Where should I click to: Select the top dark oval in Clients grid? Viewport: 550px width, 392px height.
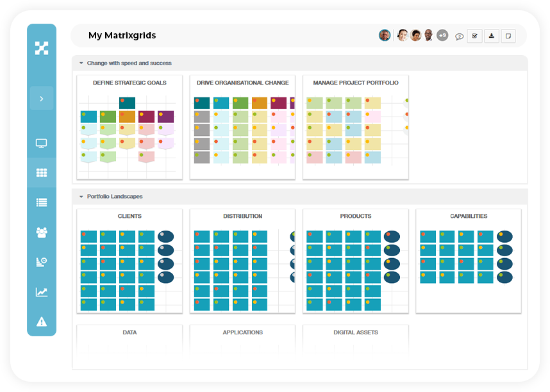[165, 236]
